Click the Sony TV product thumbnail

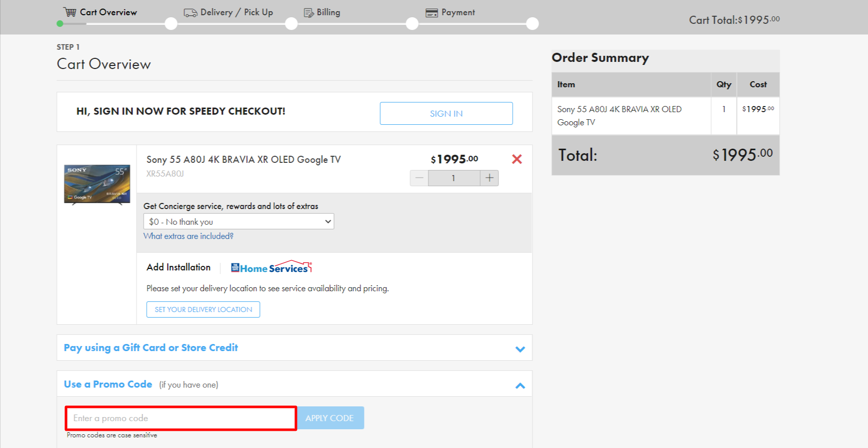click(x=97, y=184)
